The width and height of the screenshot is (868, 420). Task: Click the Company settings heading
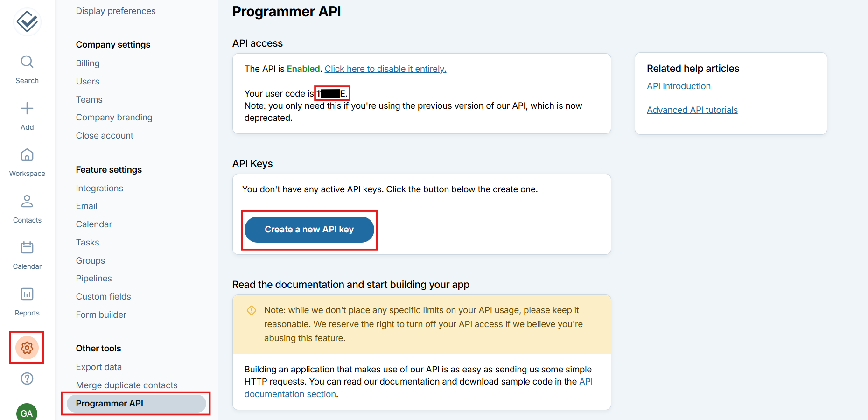tap(113, 45)
